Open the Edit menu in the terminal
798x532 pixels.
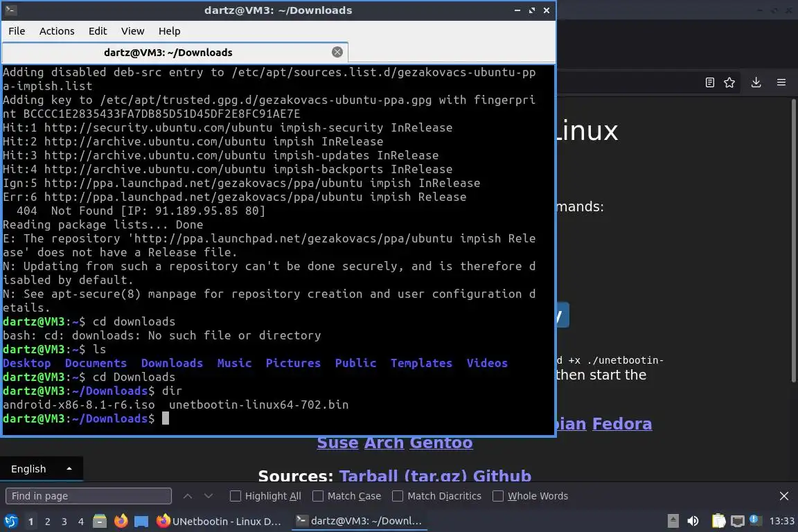point(97,31)
